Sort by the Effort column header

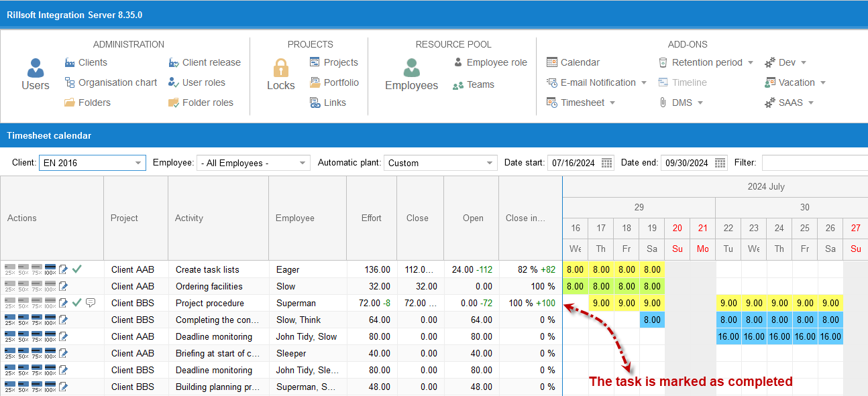coord(372,218)
